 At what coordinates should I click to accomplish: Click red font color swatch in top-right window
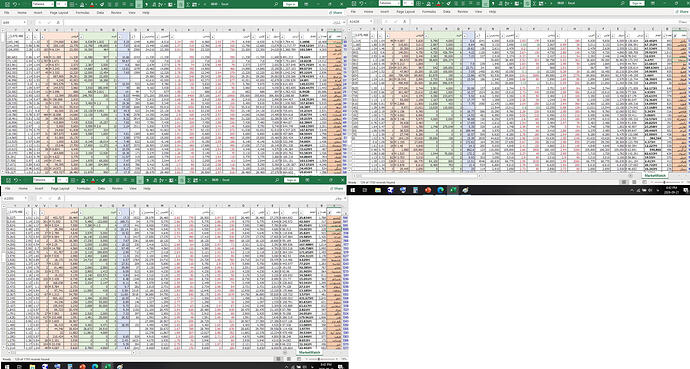coord(439,3)
